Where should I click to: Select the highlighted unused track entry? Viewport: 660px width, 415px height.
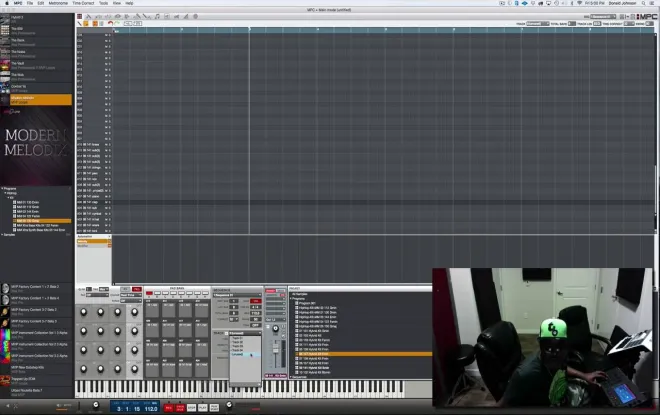(x=245, y=354)
